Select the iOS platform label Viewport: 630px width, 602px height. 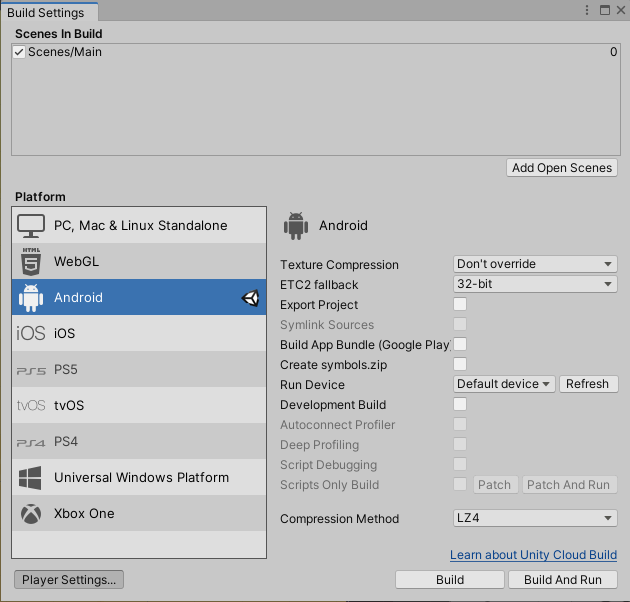[64, 334]
